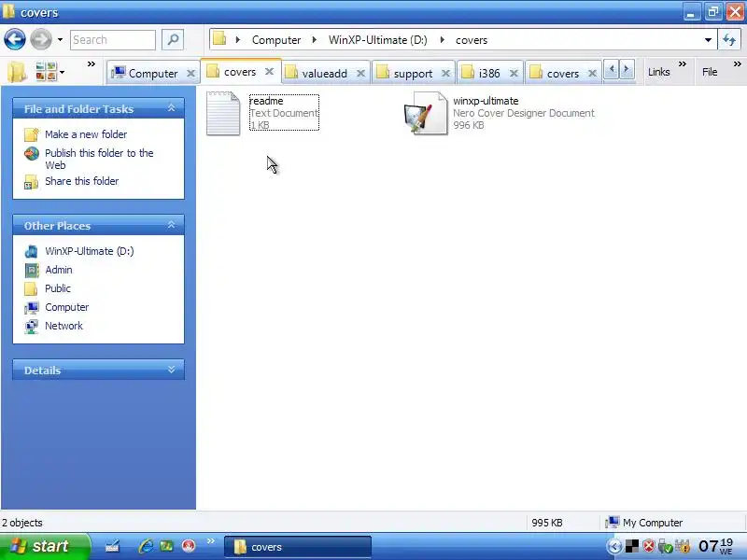
Task: Open the navigation history dropdown arrow
Action: click(60, 40)
